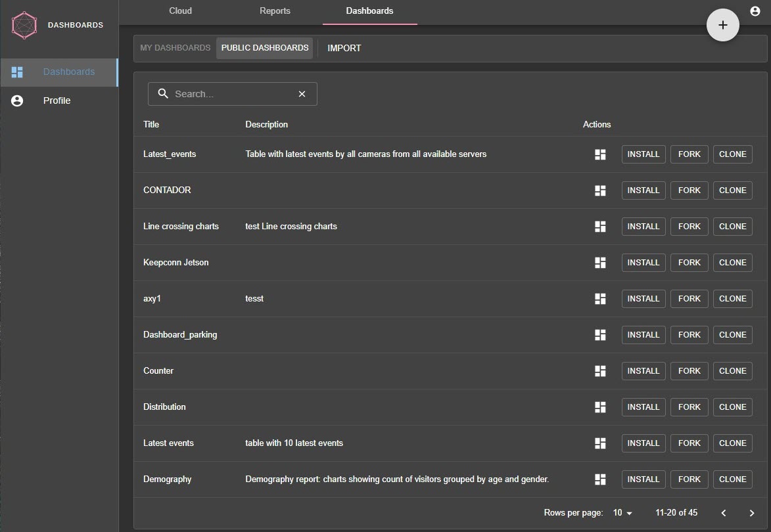This screenshot has height=532, width=771.
Task: Select the My Dashboards tab
Action: (175, 48)
